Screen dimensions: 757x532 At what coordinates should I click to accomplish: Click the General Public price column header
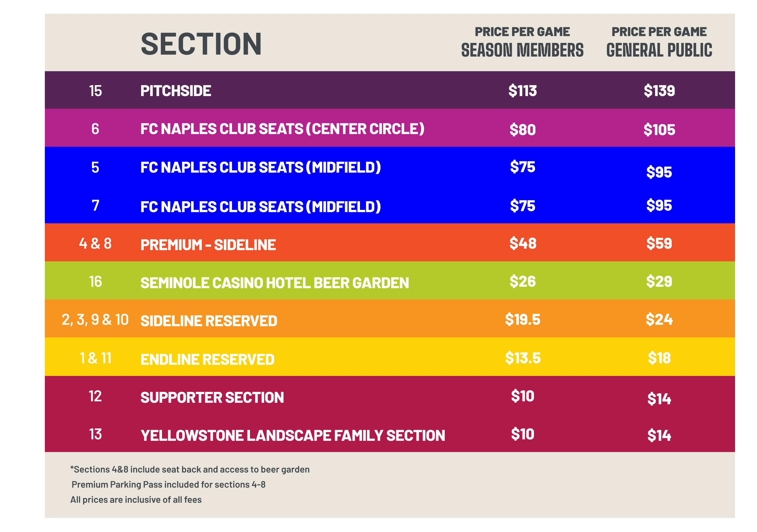659,42
